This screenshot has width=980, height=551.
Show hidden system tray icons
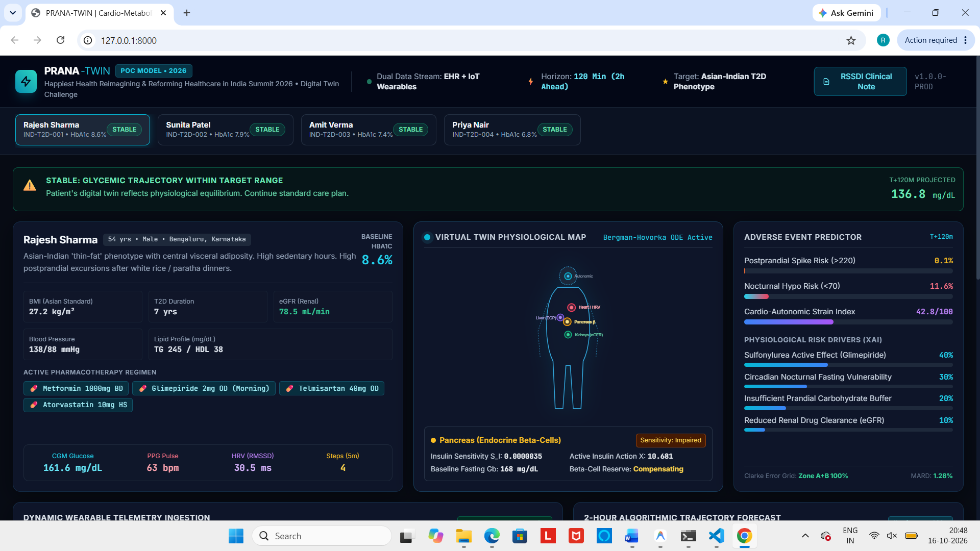[805, 536]
